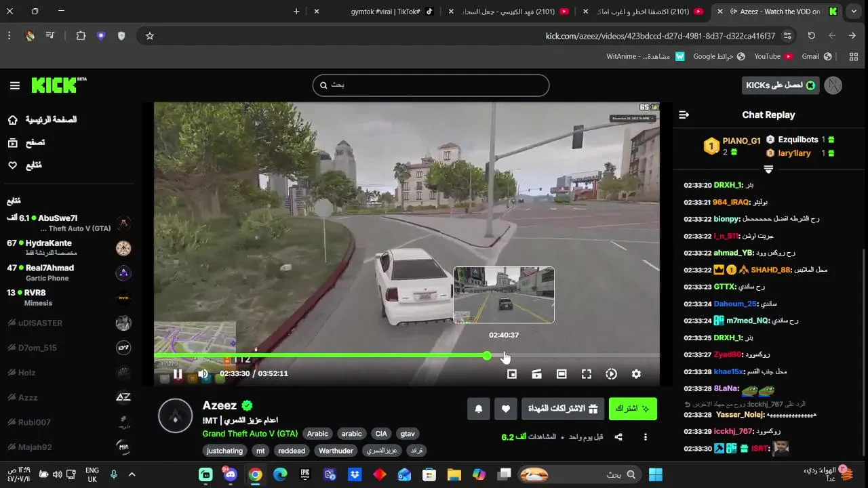Open the Browse sidebar link
Screen dimensions: 868x488
tap(26, 142)
